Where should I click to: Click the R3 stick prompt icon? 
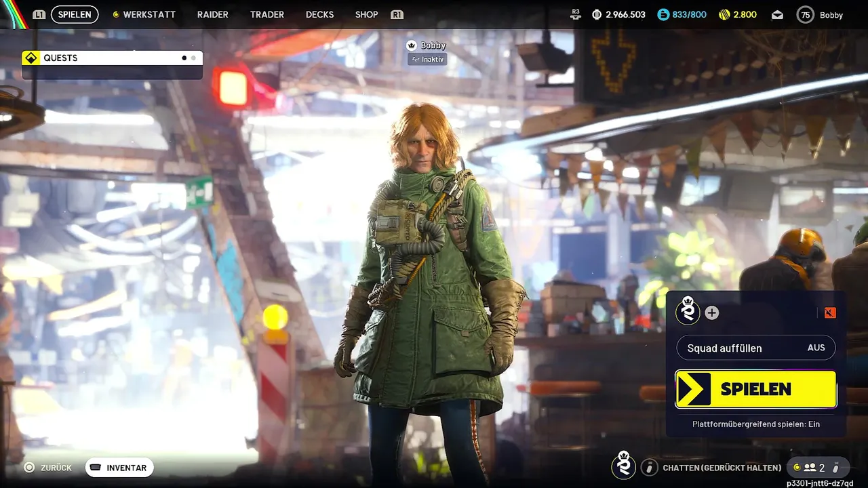point(576,14)
